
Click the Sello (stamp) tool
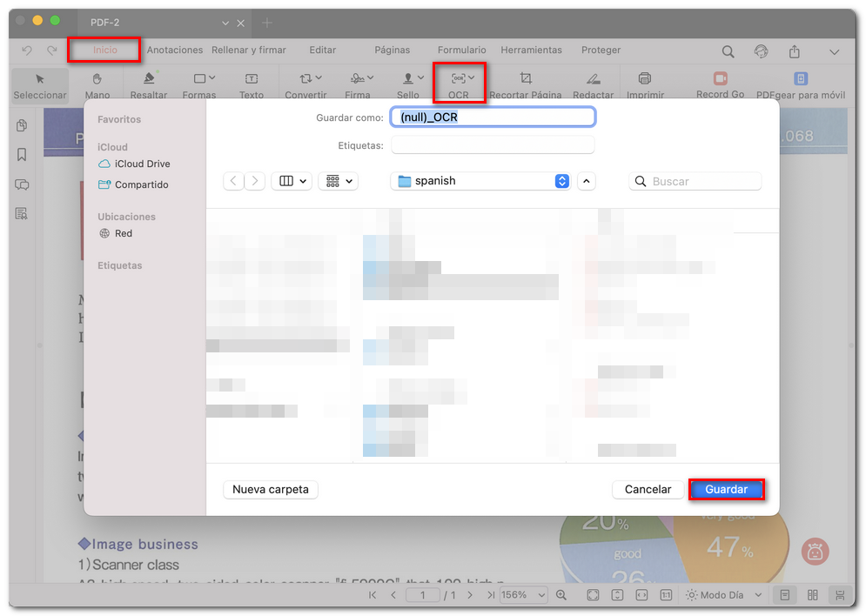[x=406, y=83]
